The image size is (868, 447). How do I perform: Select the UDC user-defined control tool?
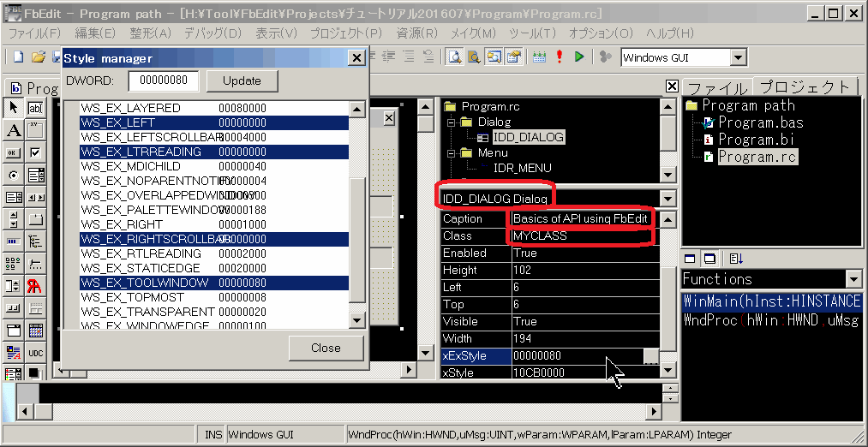35,353
